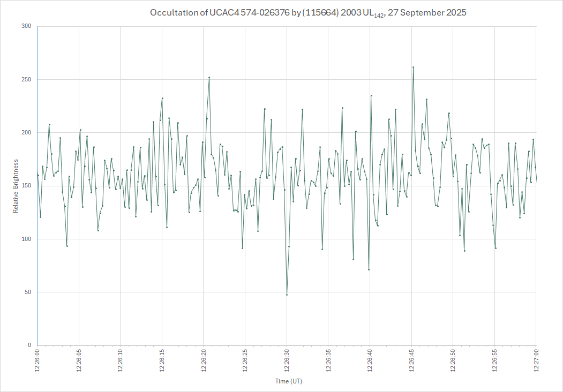Click the 50 brightness axis label
Viewport: 563px width, 392px height.
28,292
